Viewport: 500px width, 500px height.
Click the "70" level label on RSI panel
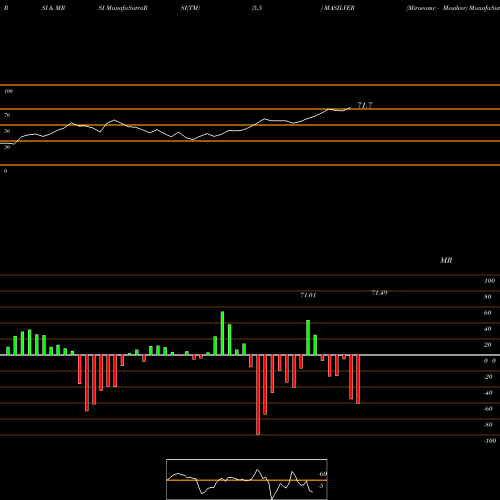(x=7, y=115)
